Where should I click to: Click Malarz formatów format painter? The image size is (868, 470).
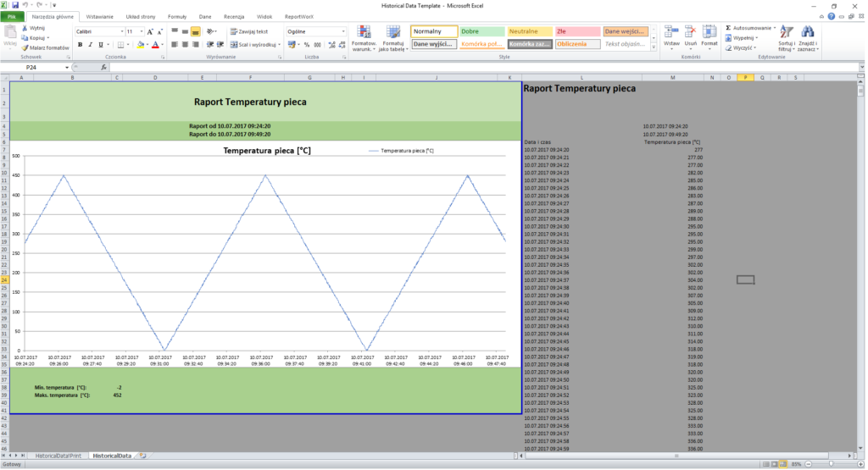pos(46,48)
